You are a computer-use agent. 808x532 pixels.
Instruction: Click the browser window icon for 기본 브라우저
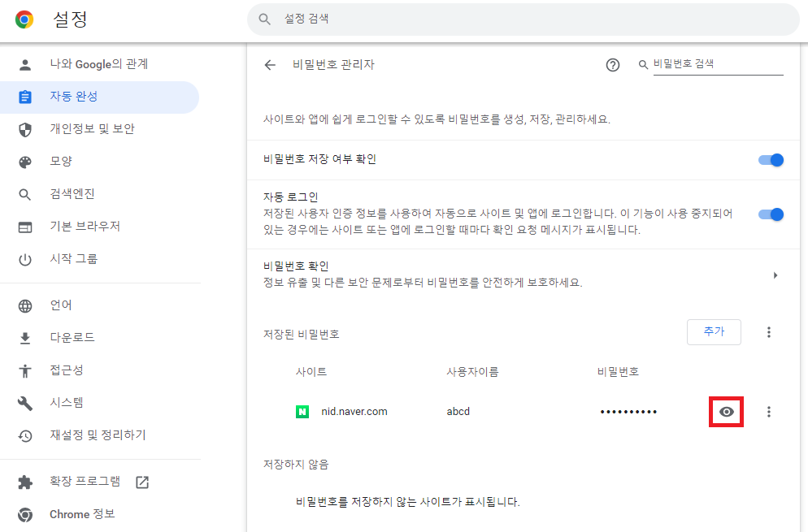24,227
